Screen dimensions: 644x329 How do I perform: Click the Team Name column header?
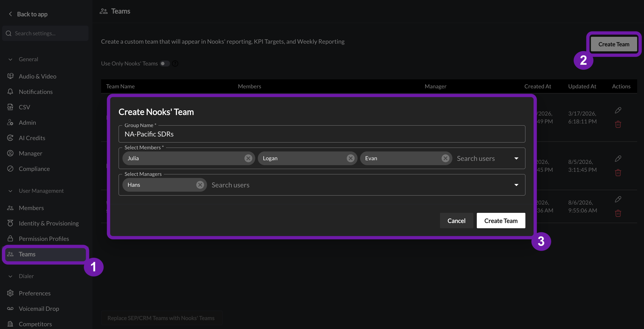click(120, 86)
